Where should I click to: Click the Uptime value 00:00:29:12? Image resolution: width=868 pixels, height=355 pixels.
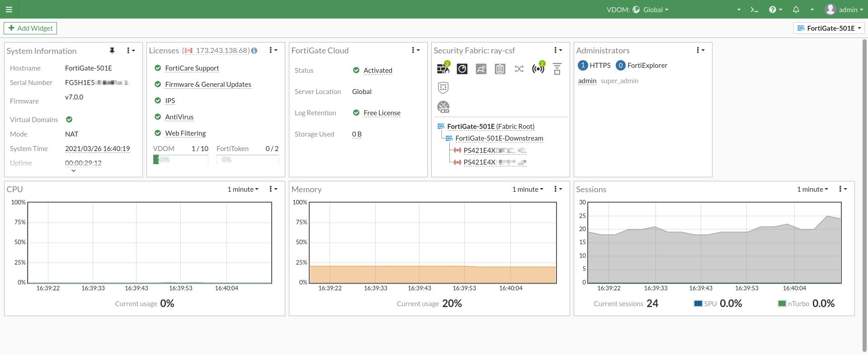point(83,163)
